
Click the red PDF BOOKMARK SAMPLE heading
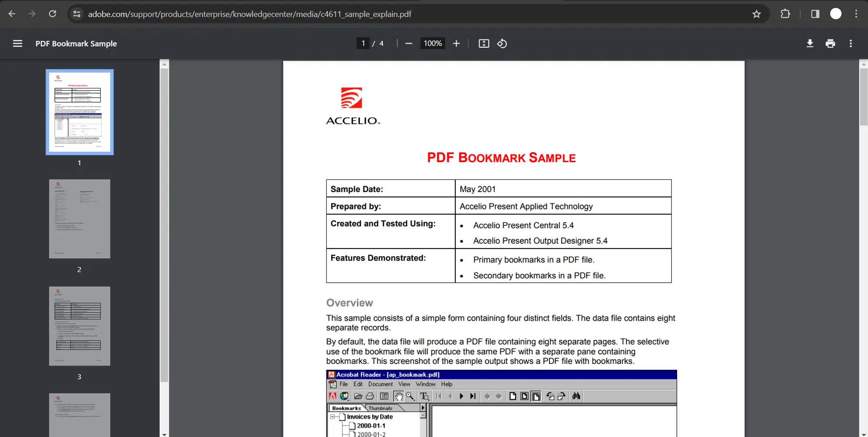tap(501, 158)
